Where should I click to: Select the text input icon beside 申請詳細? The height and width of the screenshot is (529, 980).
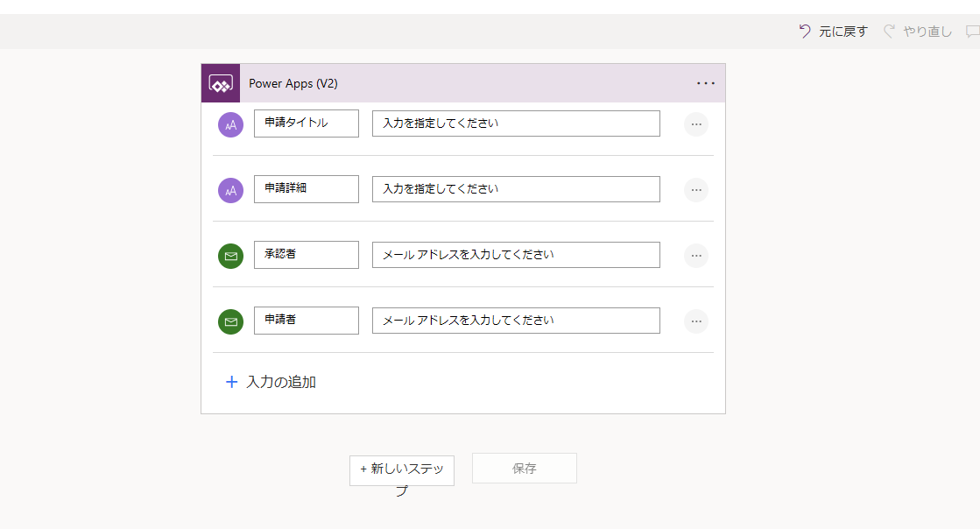pyautogui.click(x=229, y=189)
